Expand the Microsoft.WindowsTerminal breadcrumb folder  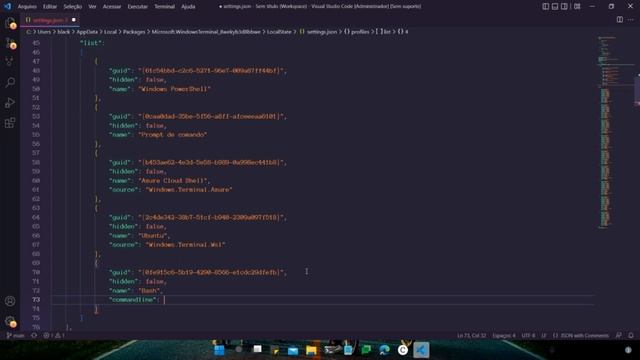206,31
